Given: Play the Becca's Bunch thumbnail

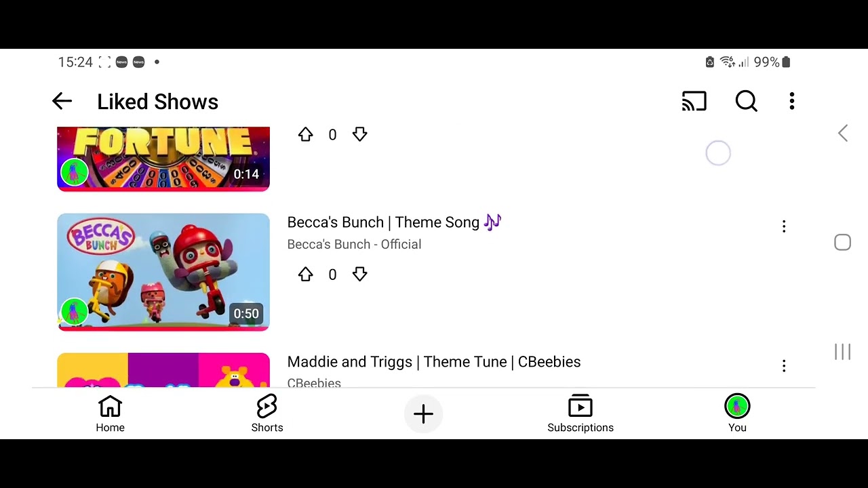Looking at the screenshot, I should [163, 272].
